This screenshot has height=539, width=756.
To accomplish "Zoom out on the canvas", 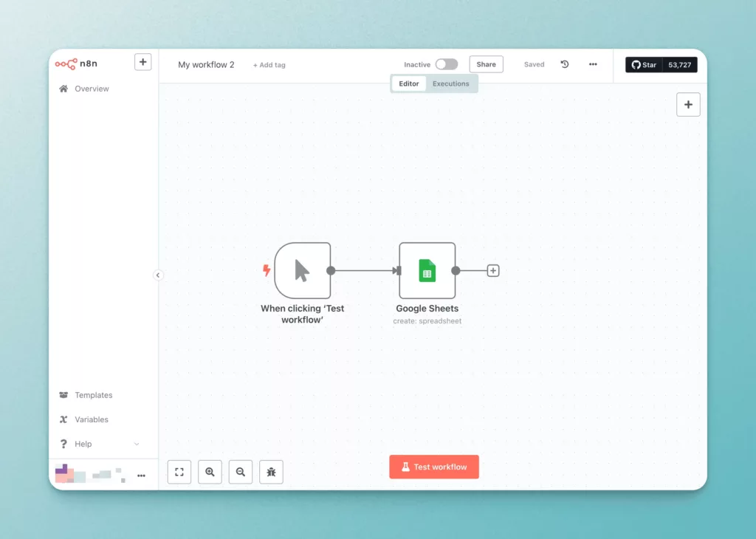I will [x=241, y=472].
